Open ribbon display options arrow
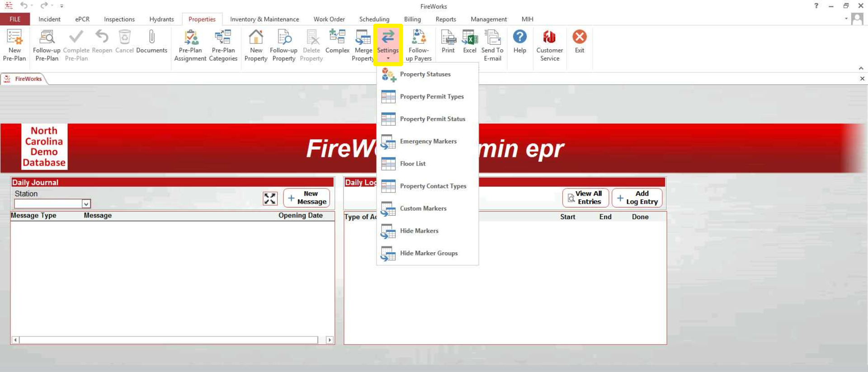 coord(846,19)
